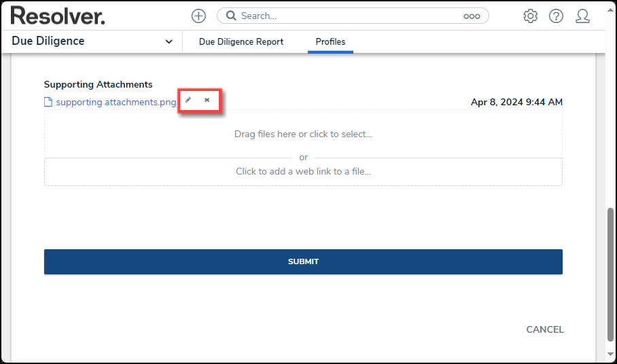Open the help question mark icon
The width and height of the screenshot is (617, 364).
(x=556, y=16)
